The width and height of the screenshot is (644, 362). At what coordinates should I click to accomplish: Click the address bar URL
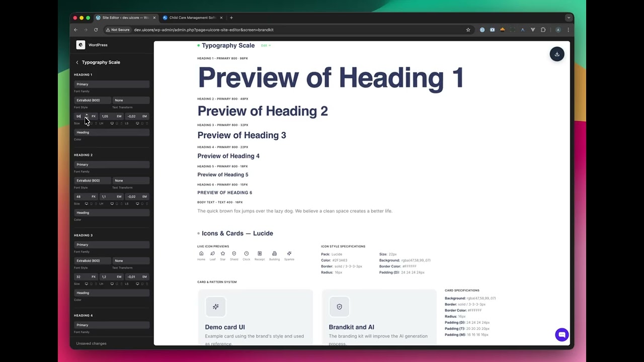point(204,30)
